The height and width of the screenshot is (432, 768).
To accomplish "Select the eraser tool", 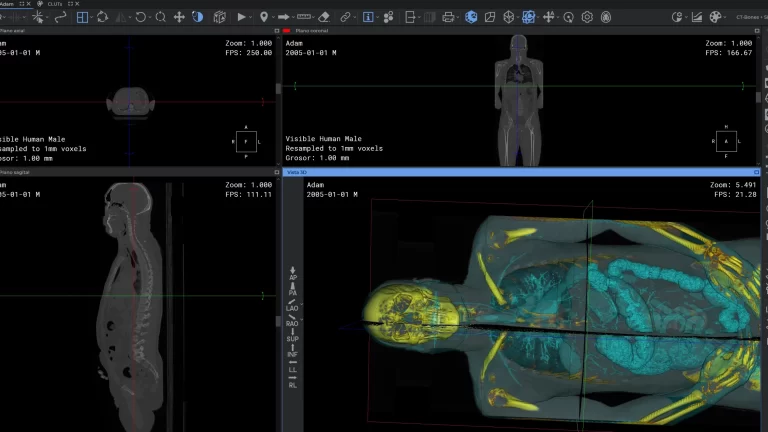I will click(x=323, y=17).
